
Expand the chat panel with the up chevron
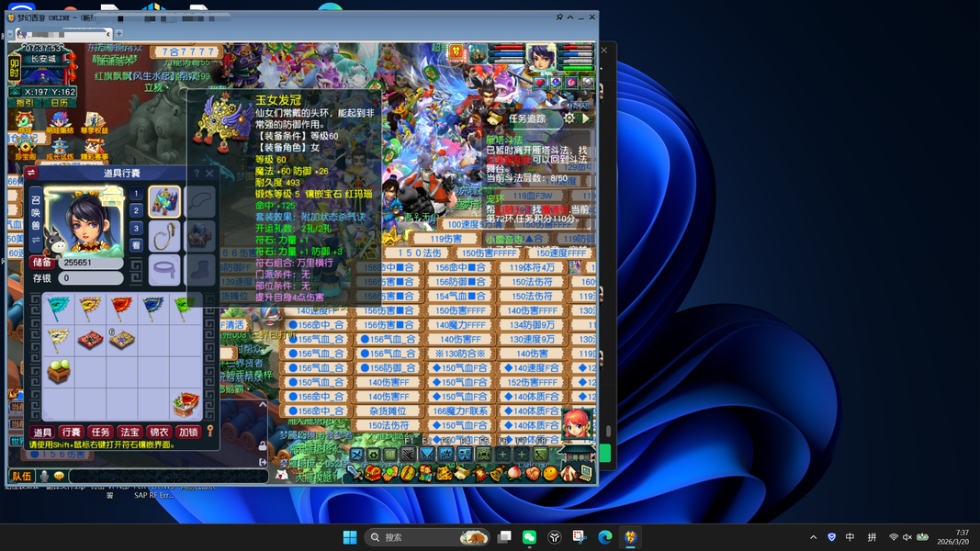tap(263, 404)
